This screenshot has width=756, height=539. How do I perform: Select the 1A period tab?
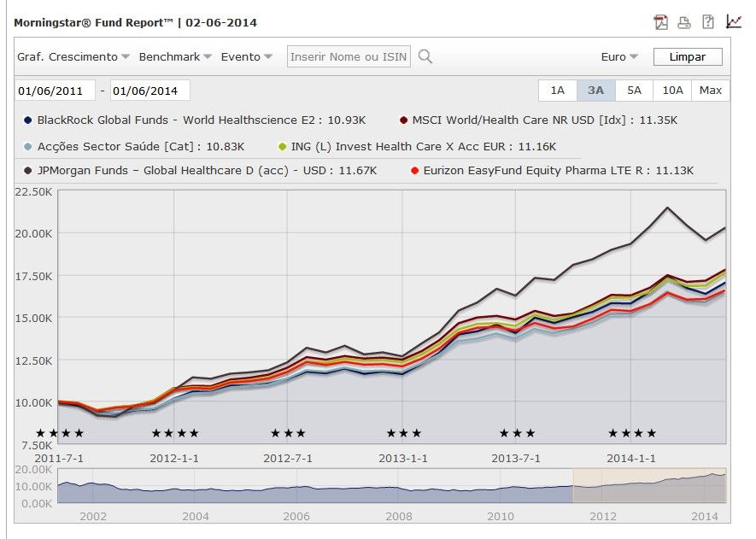(x=557, y=91)
